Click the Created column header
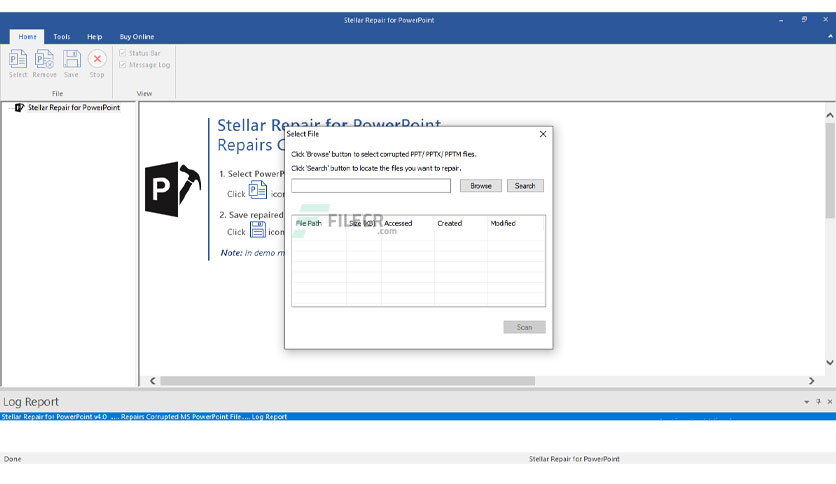This screenshot has height=484, width=836. point(449,223)
